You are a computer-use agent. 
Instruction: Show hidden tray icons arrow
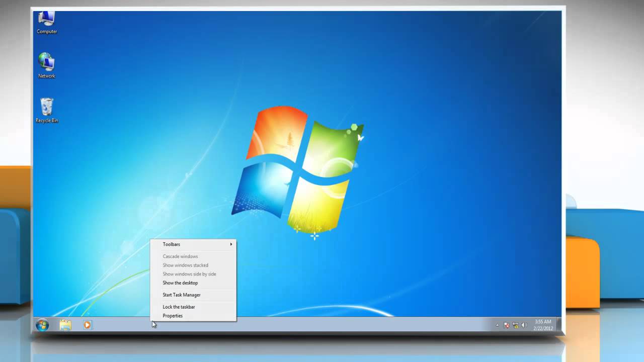point(498,325)
